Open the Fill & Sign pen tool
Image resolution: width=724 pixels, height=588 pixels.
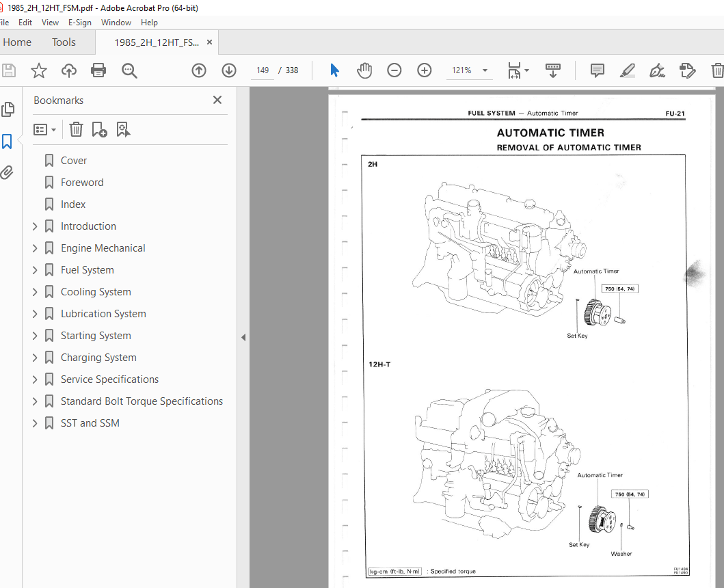(x=657, y=70)
